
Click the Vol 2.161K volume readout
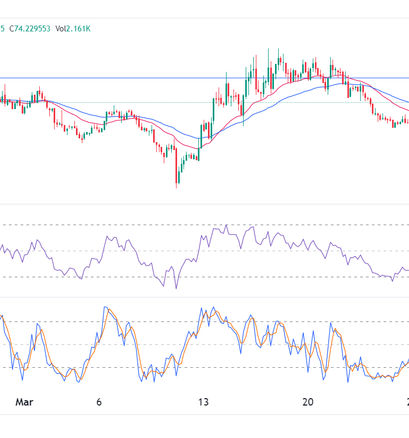pos(73,29)
